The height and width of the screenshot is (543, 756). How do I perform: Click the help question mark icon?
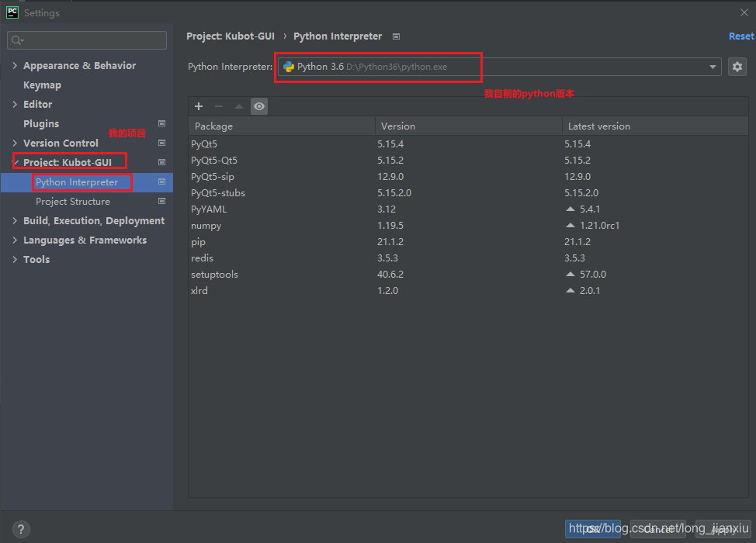coord(20,528)
